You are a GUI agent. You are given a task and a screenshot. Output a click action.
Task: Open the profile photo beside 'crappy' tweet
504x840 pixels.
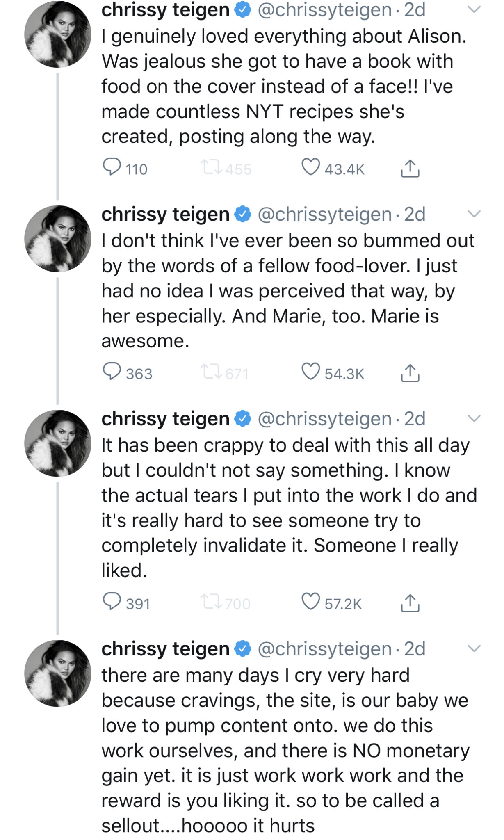(x=58, y=443)
